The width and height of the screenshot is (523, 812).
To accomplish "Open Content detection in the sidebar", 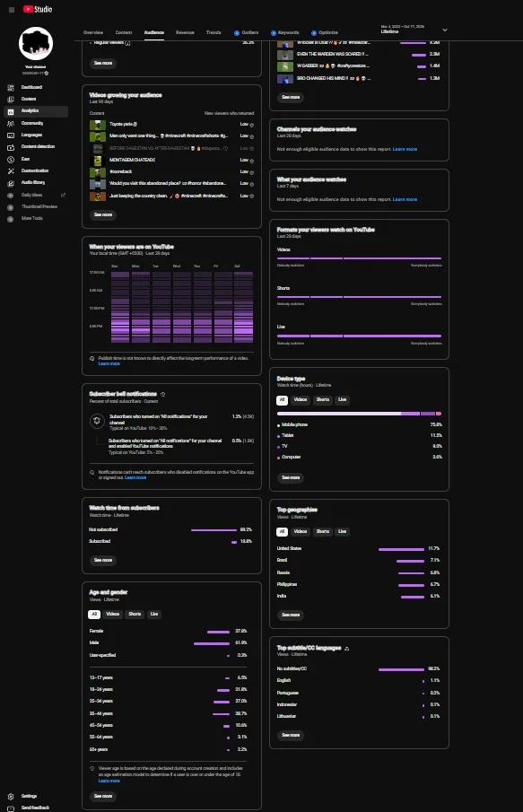I will pos(36,146).
